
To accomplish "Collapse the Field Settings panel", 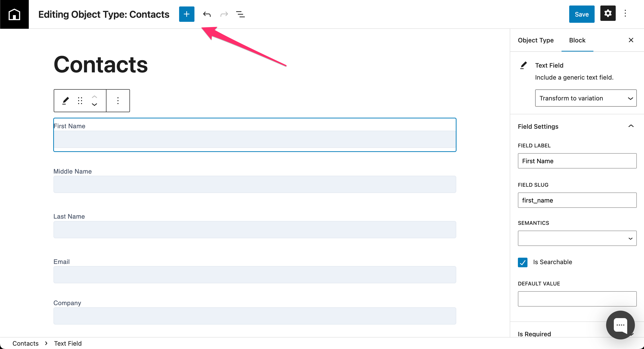I will [x=631, y=126].
